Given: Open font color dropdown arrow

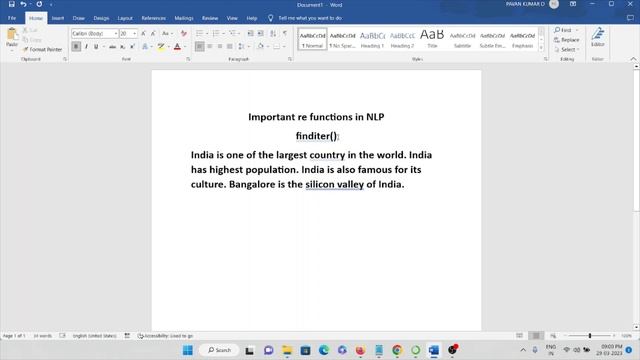Looking at the screenshot, I should [x=185, y=47].
